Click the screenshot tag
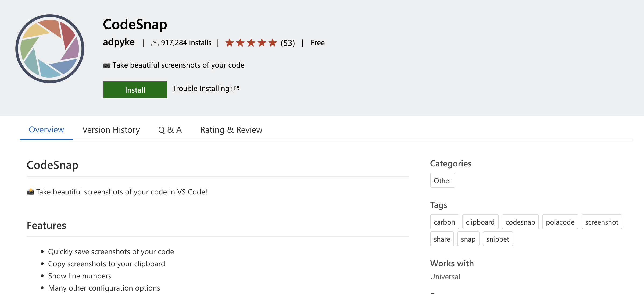The image size is (644, 294). click(x=602, y=222)
